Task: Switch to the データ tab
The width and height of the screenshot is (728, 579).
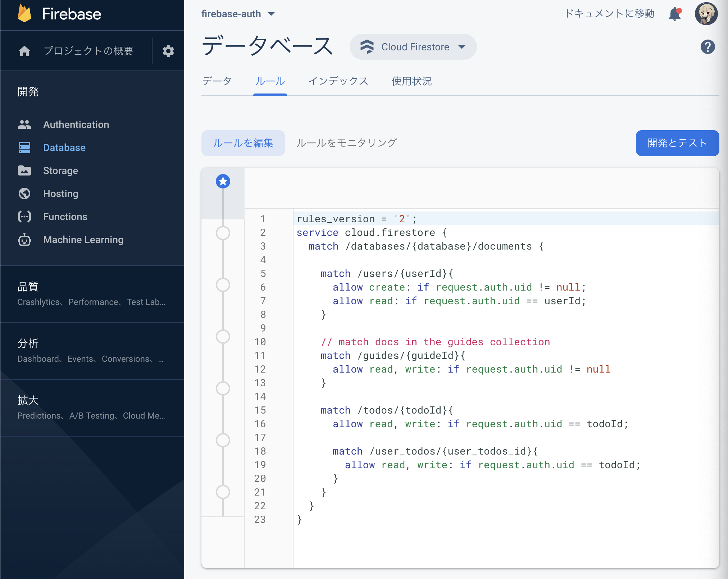Action: [x=217, y=81]
